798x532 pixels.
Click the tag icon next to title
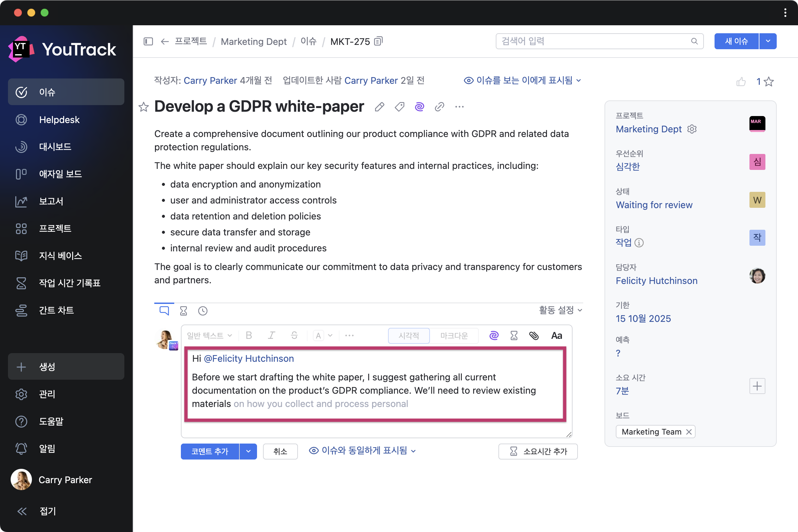[x=399, y=107]
